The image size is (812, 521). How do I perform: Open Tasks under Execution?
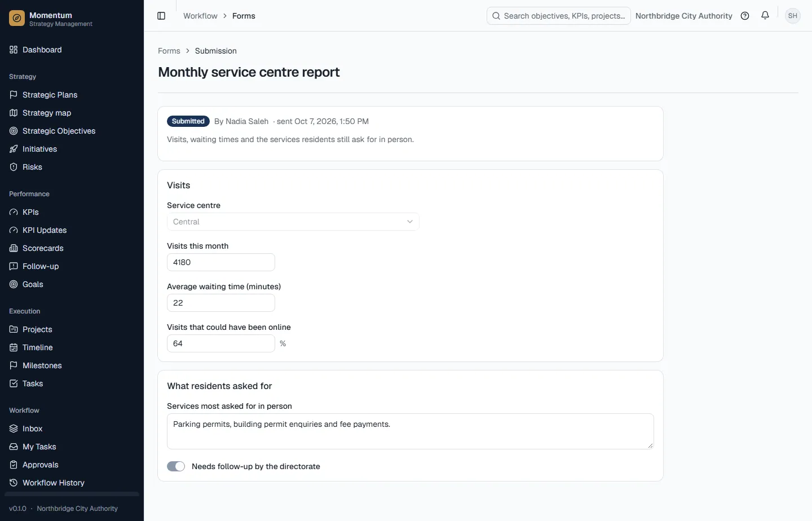72,383
